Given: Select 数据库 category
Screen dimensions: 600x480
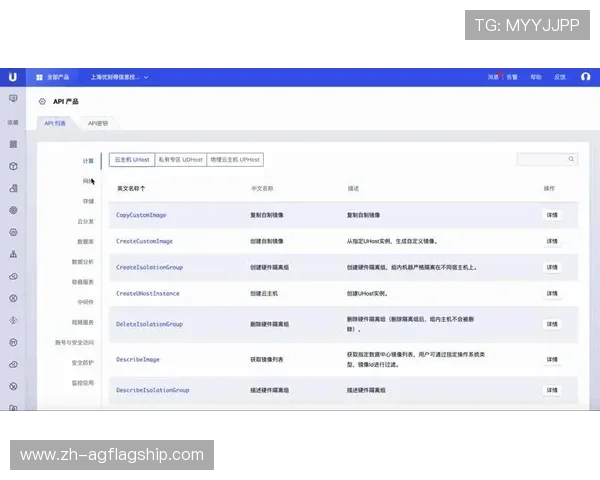Looking at the screenshot, I should tap(85, 242).
